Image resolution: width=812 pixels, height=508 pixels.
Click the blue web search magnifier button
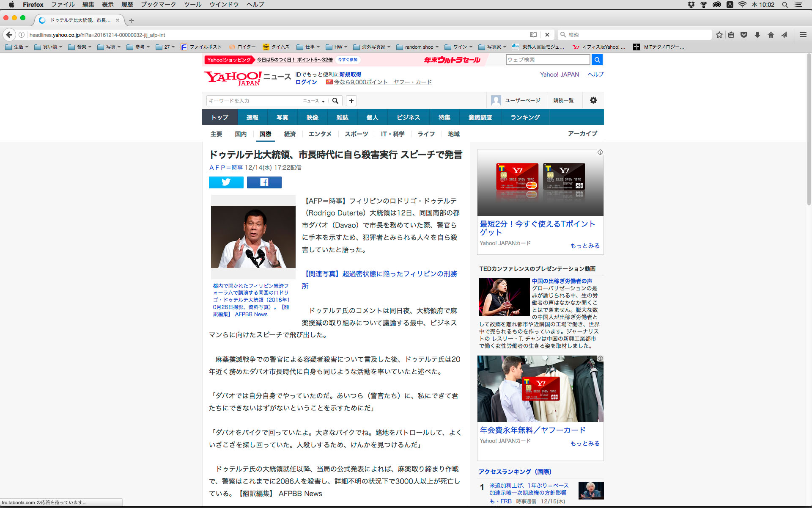pyautogui.click(x=597, y=60)
